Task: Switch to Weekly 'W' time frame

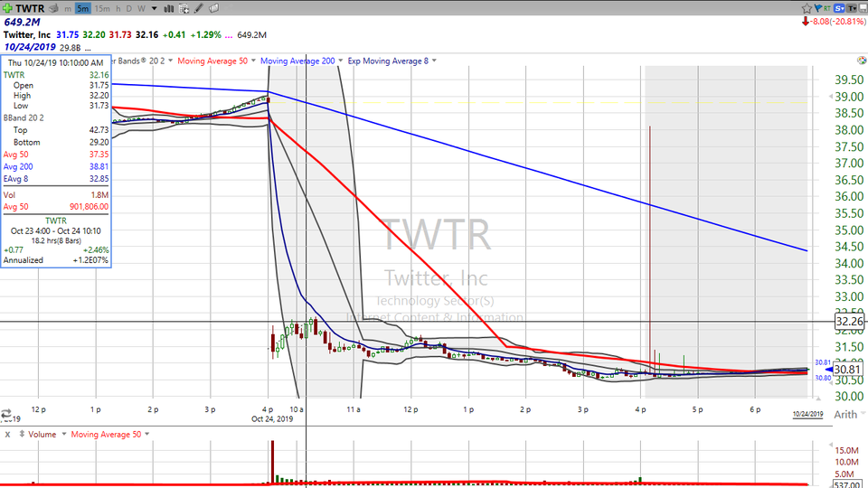Action: click(141, 8)
